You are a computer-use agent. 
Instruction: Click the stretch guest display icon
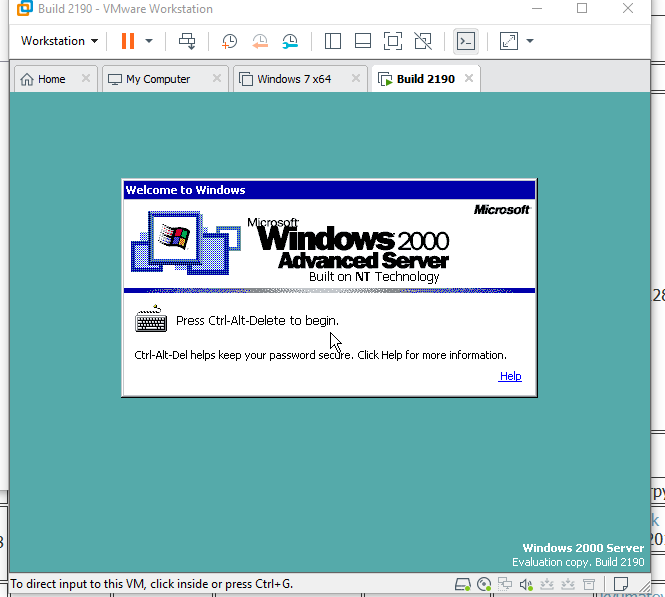point(509,41)
